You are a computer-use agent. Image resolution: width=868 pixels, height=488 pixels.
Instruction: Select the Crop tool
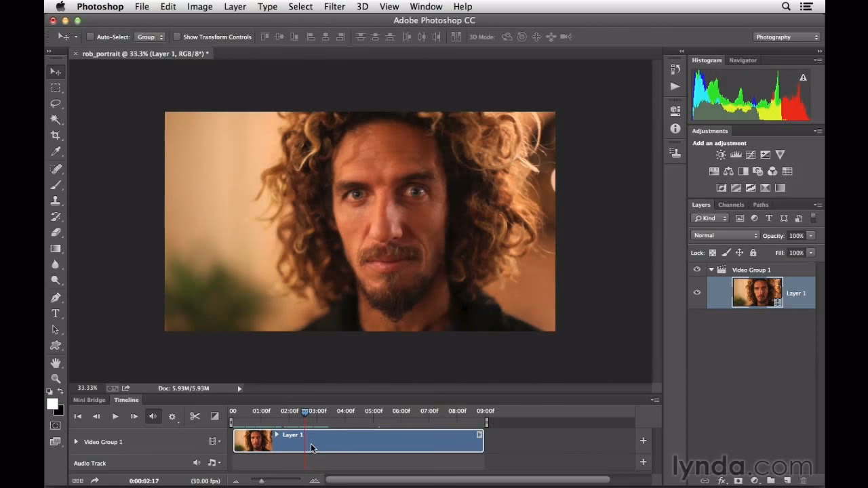[56, 135]
